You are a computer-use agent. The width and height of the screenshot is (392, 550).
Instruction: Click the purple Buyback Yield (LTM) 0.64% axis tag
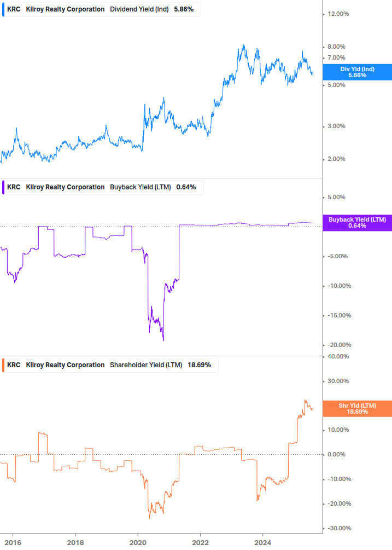[x=358, y=223]
